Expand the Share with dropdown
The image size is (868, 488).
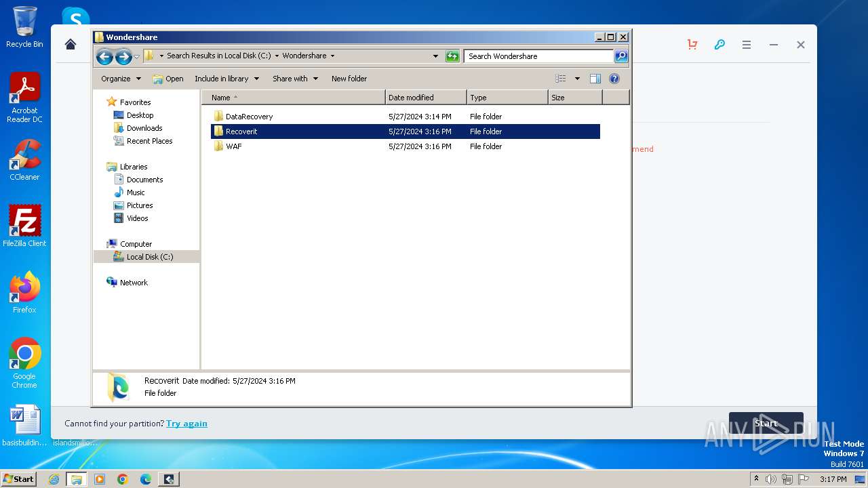[295, 79]
